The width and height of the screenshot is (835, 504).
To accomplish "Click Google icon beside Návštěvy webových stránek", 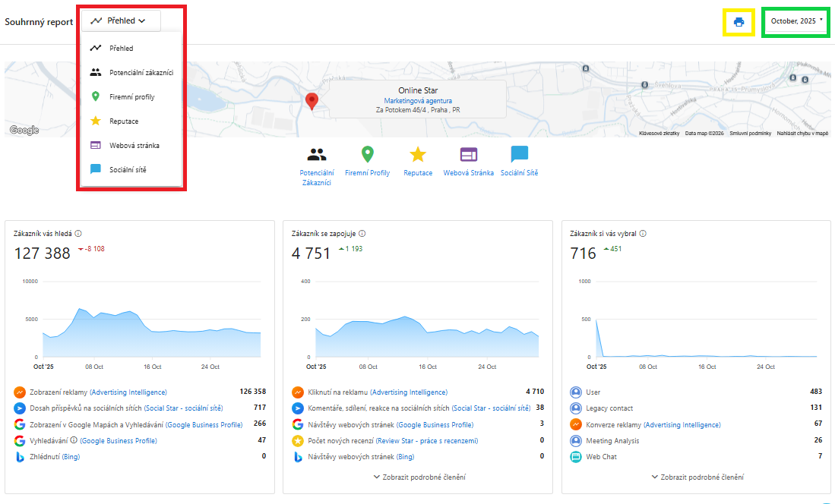I will point(298,425).
